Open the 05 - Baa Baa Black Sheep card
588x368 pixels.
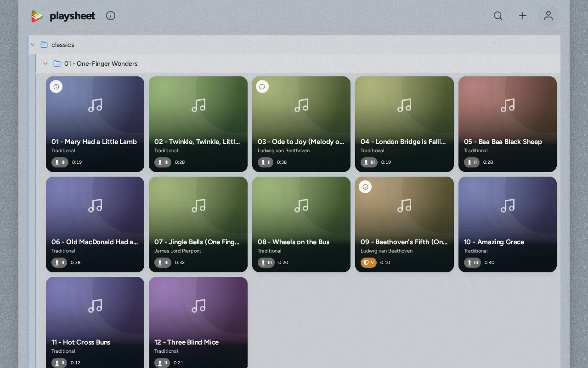508,124
